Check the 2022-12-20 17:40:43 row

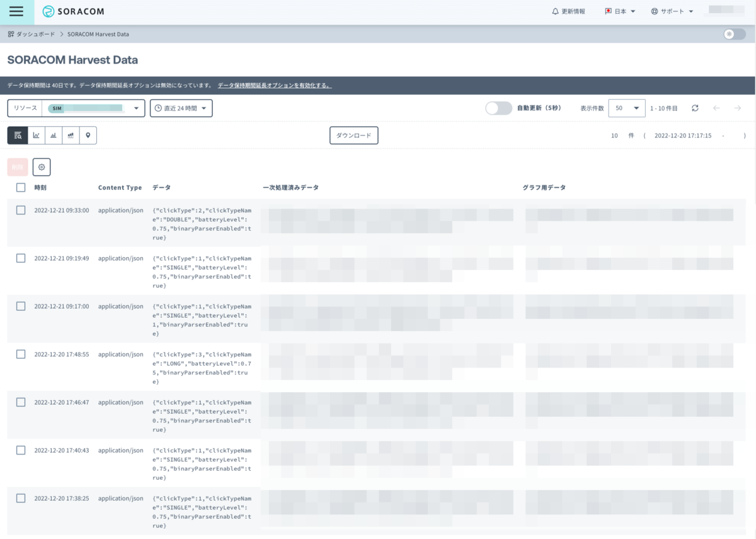(x=21, y=450)
